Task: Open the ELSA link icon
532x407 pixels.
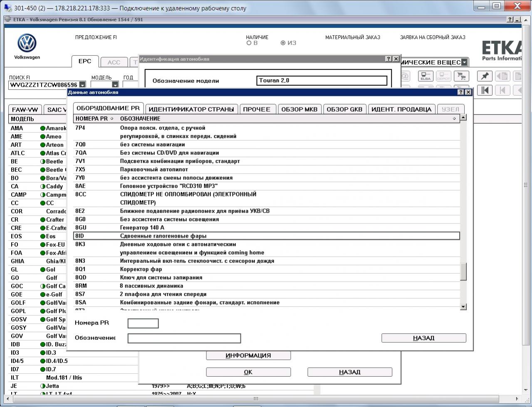Action: [x=426, y=76]
